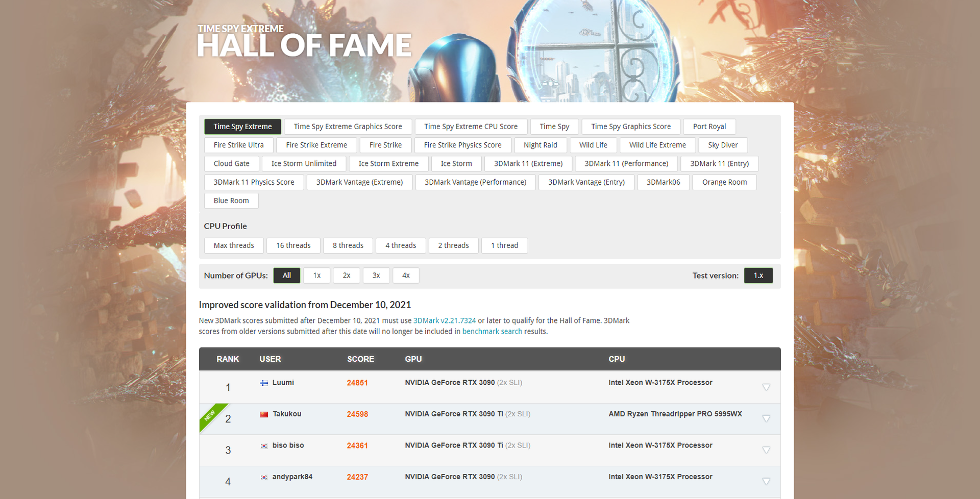Open the Orange Room leaderboard
980x499 pixels.
[x=724, y=182]
